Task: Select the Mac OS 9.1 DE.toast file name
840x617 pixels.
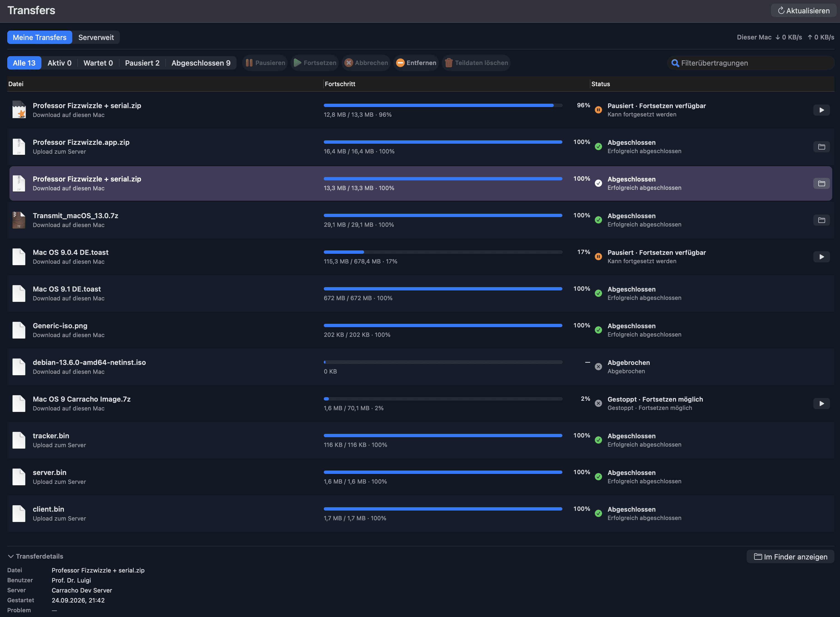Action: (67, 289)
